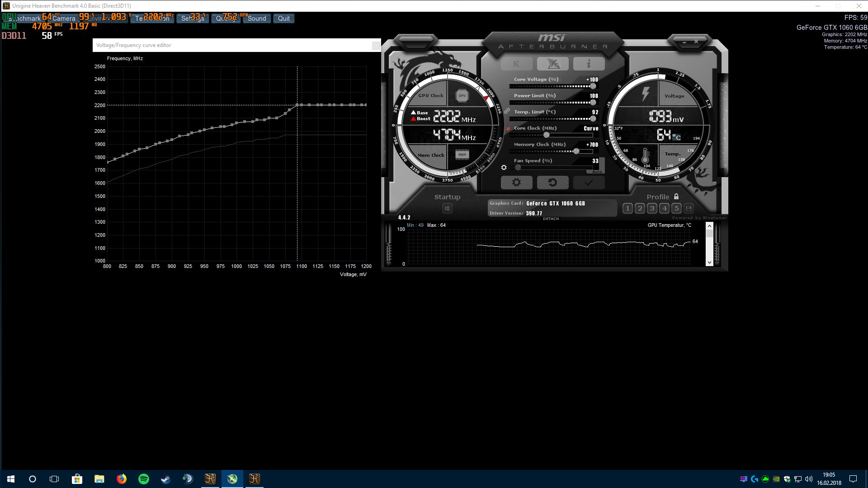This screenshot has width=868, height=488.
Task: Select profile slot 2
Action: [x=640, y=208]
